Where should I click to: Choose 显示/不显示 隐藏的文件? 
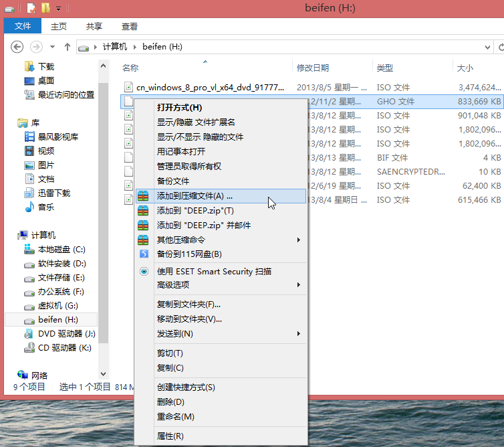point(221,137)
